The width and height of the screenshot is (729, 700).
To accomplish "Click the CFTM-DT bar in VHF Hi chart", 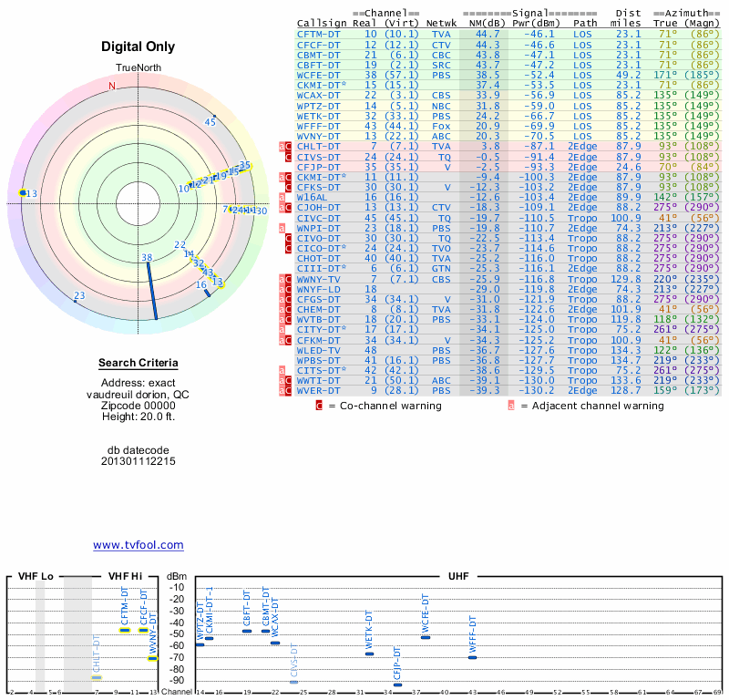I will coord(125,630).
